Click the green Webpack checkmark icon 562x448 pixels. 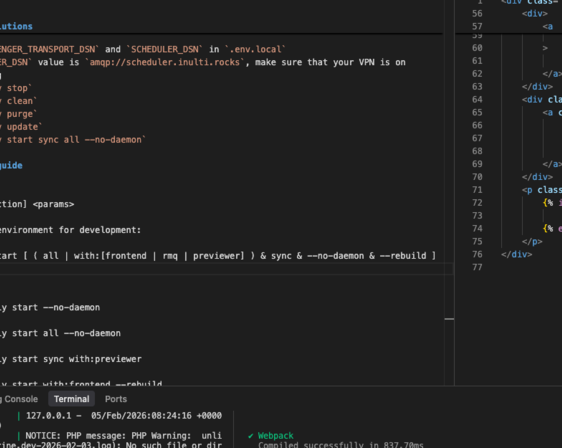251,436
